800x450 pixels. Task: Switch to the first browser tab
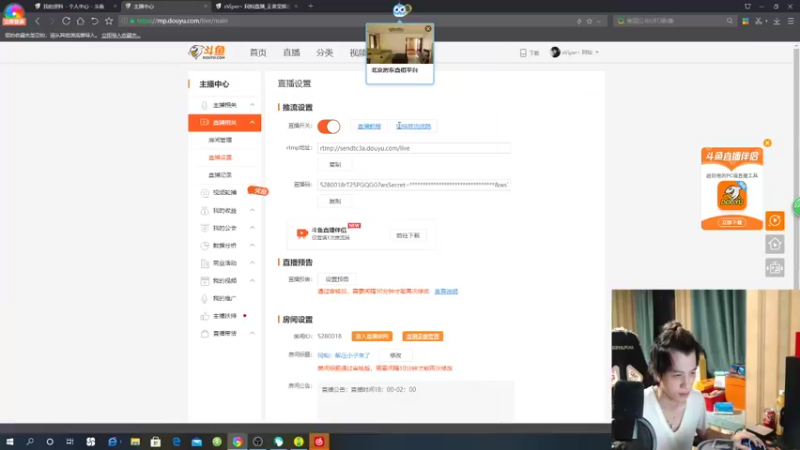74,6
